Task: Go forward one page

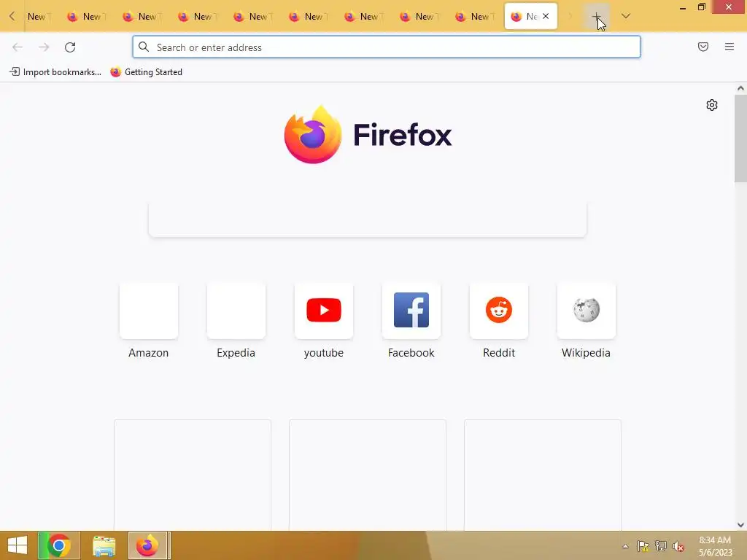Action: pyautogui.click(x=44, y=47)
